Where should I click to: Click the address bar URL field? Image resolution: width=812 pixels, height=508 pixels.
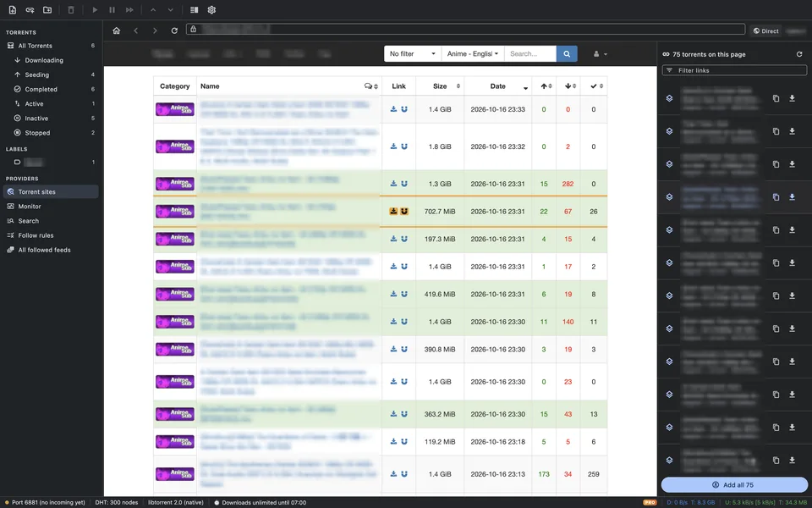[466, 29]
